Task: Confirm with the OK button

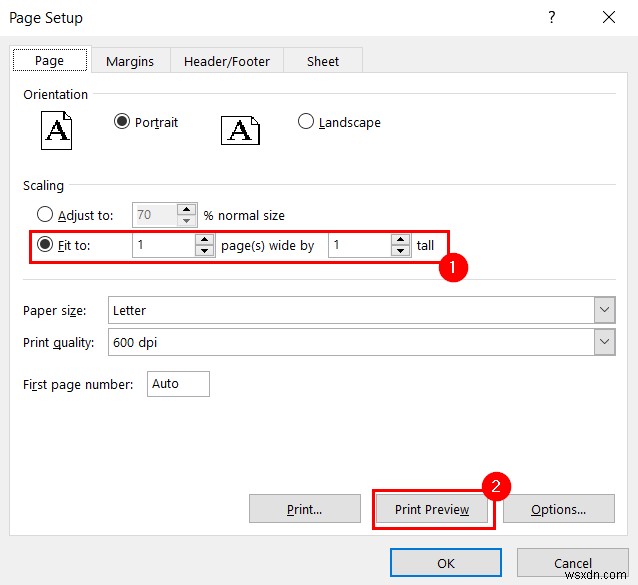Action: (x=446, y=563)
